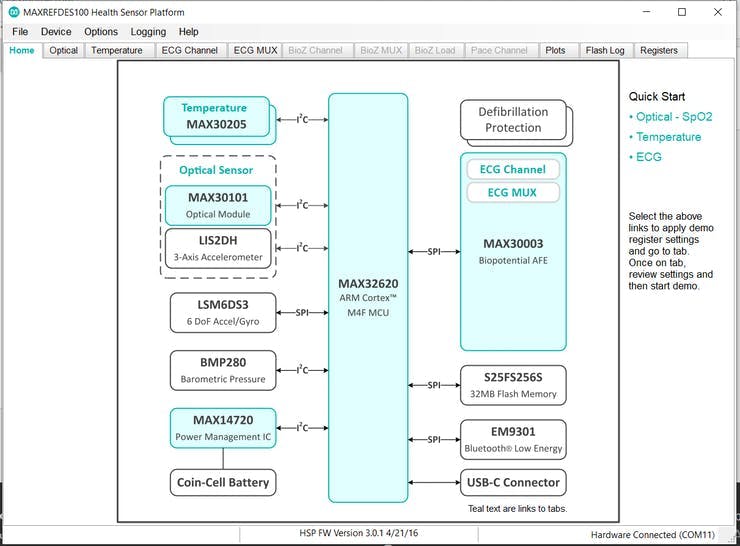Image resolution: width=740 pixels, height=546 pixels.
Task: Click the ECG quick start link
Action: (648, 157)
